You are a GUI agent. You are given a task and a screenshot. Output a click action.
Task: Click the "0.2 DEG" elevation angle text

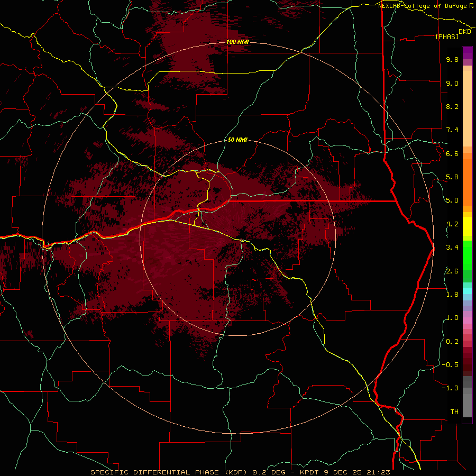(270, 472)
